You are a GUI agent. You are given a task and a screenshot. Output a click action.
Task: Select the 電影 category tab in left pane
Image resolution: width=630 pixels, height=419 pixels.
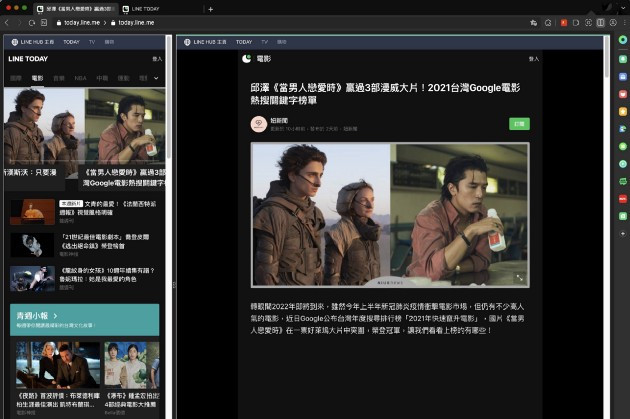tap(37, 78)
